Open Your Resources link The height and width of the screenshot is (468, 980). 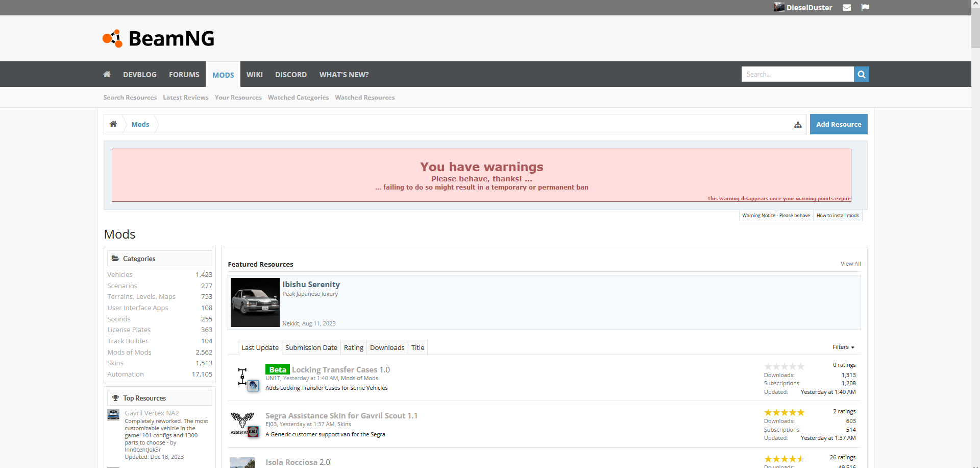(238, 98)
